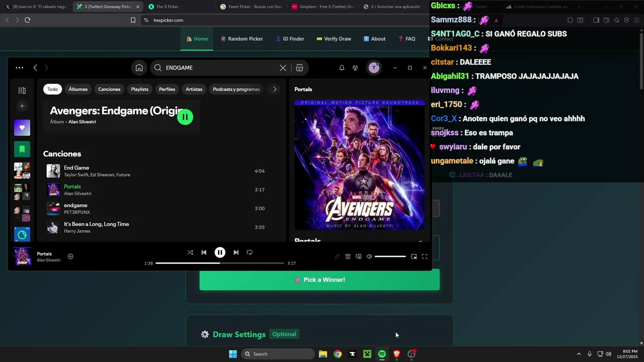Open Spotify from taskbar

(x=382, y=354)
